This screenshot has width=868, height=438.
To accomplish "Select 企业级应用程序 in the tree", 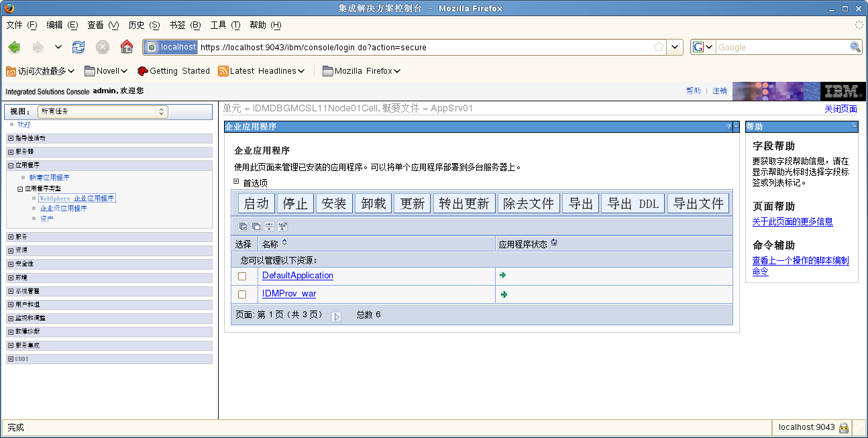I will click(63, 209).
